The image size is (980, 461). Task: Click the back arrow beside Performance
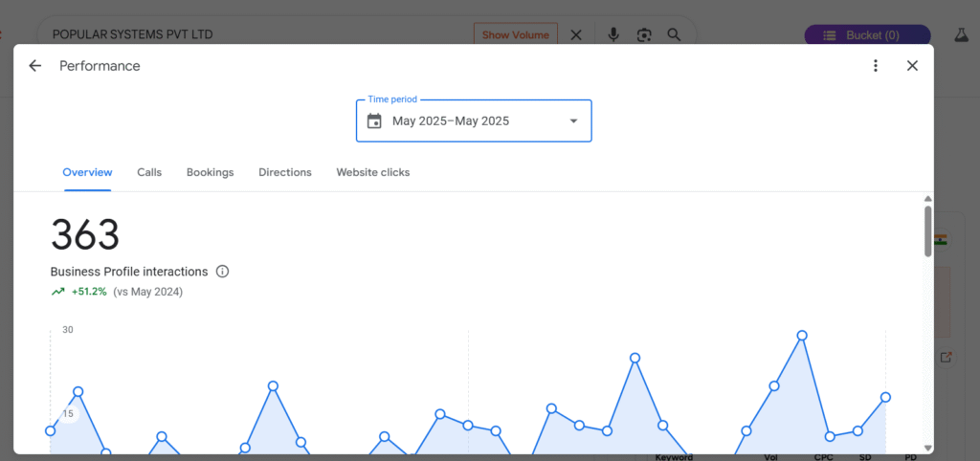[35, 66]
